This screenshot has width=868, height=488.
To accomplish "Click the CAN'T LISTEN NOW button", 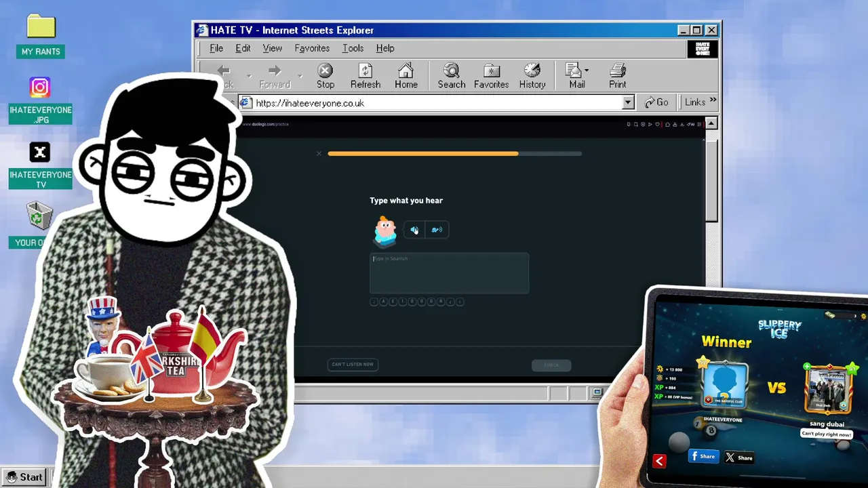I will pos(353,365).
